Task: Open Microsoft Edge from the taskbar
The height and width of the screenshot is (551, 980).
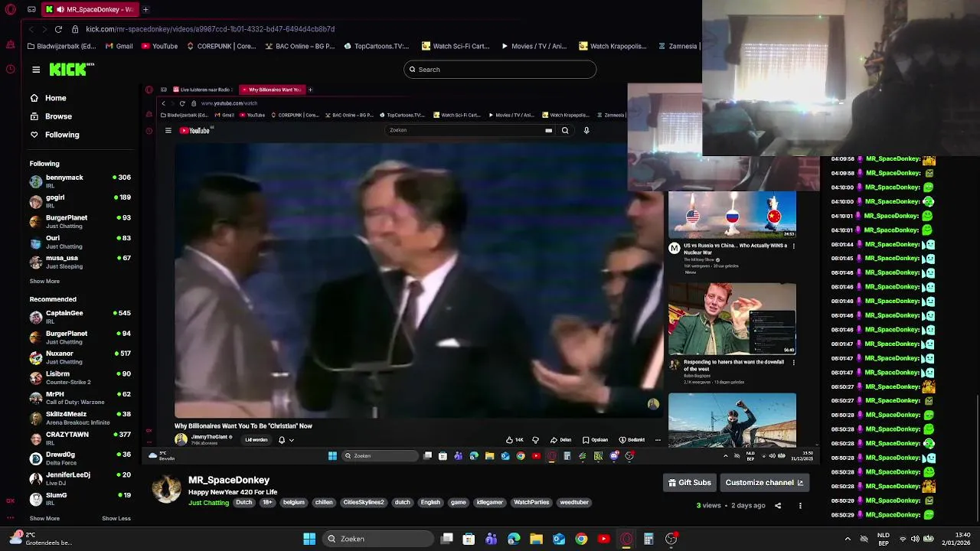Action: click(514, 539)
